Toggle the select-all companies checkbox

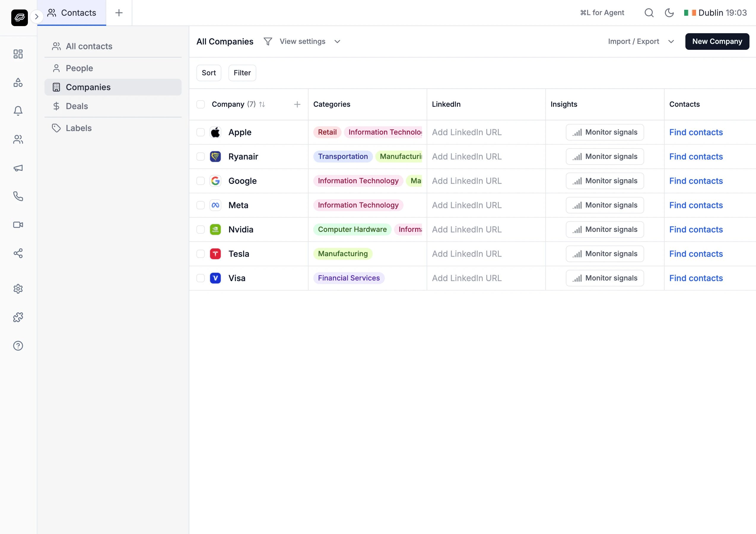pos(201,104)
